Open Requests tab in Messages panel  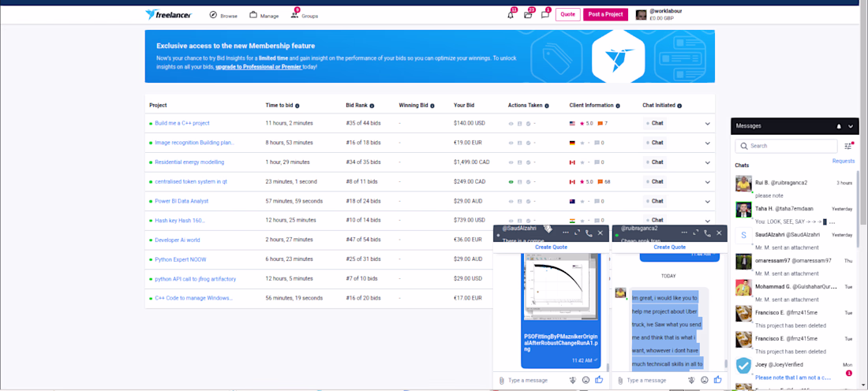pos(844,161)
